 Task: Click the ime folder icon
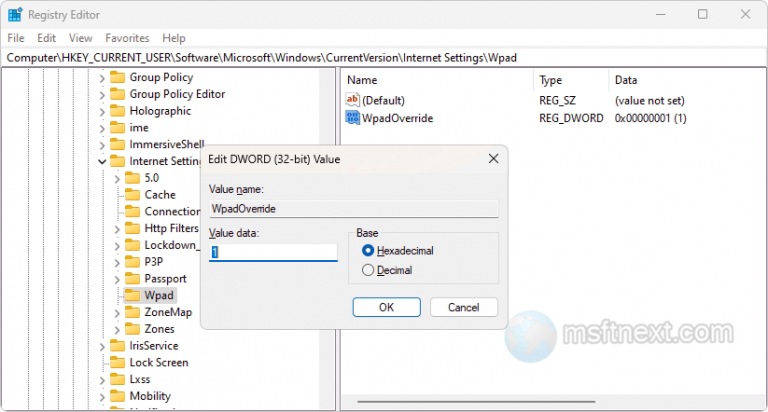(x=118, y=127)
